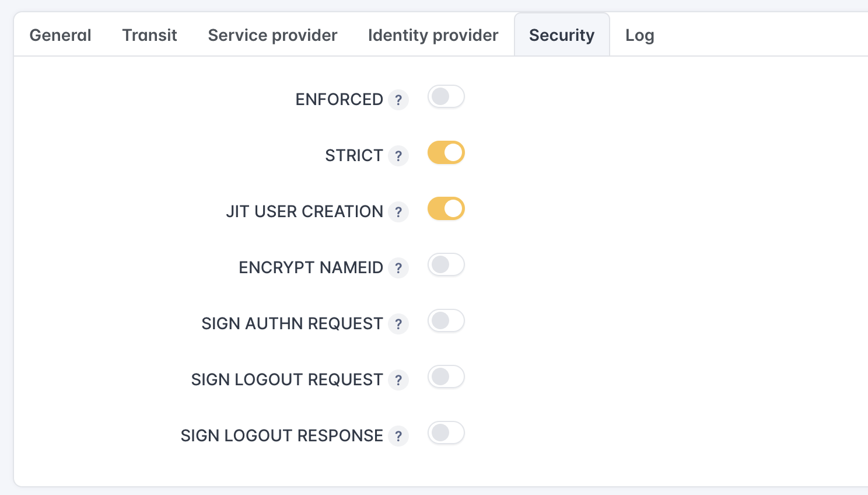Open the Transit tab
The height and width of the screenshot is (495, 868).
[x=149, y=35]
